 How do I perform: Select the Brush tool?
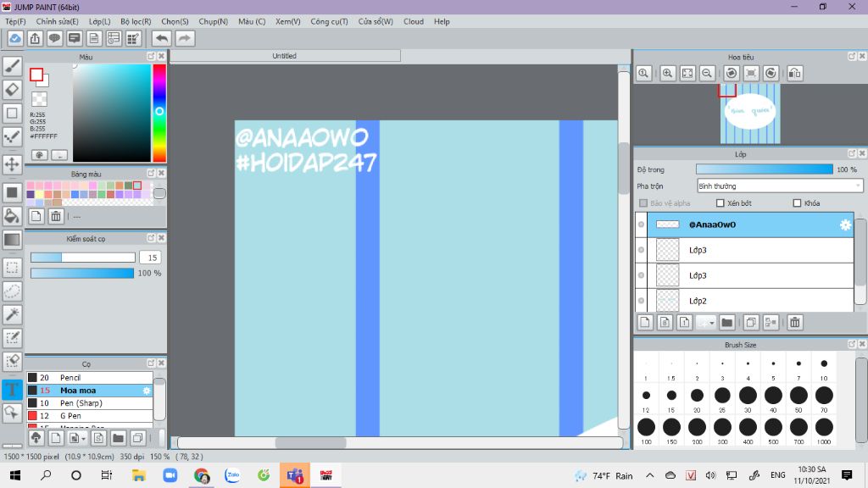[x=12, y=66]
